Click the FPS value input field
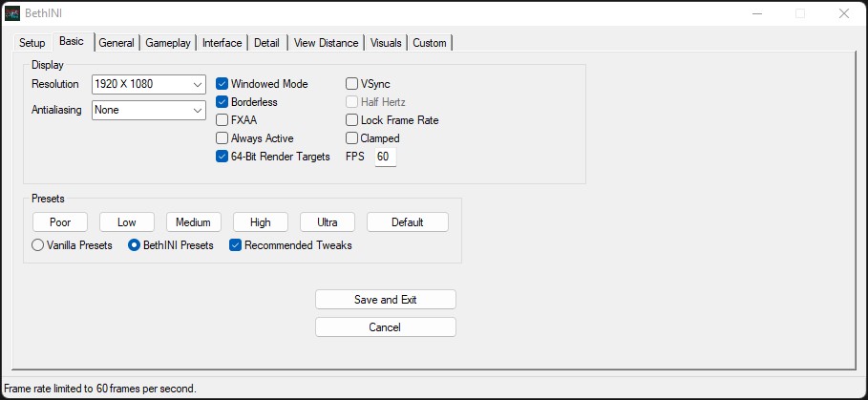 tap(385, 157)
